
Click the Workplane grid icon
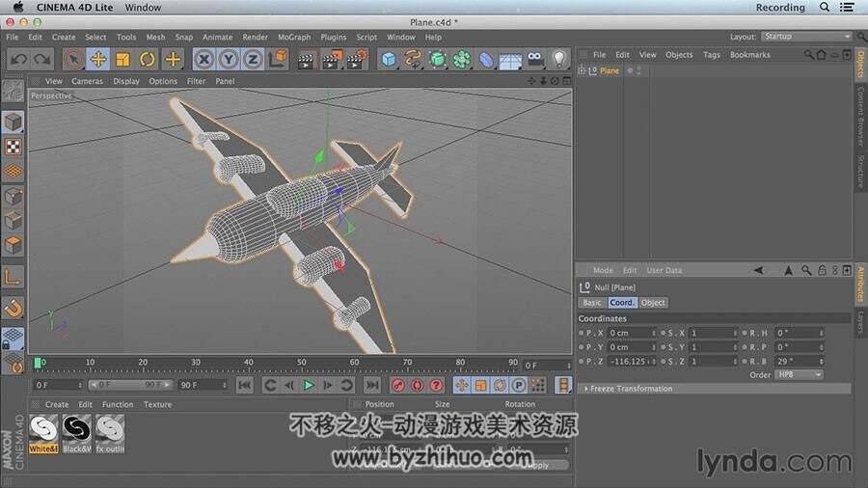(x=14, y=172)
